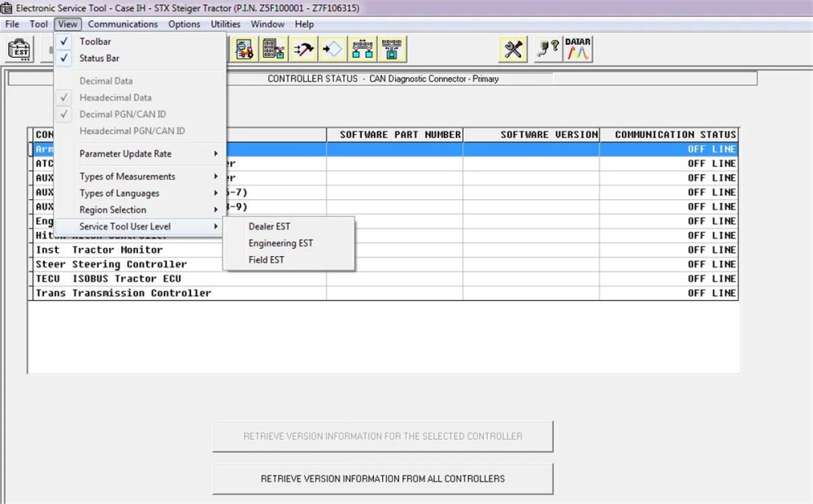Screen dimensions: 813x504
Task: Expand the Types of Measurements submenu
Action: point(140,176)
